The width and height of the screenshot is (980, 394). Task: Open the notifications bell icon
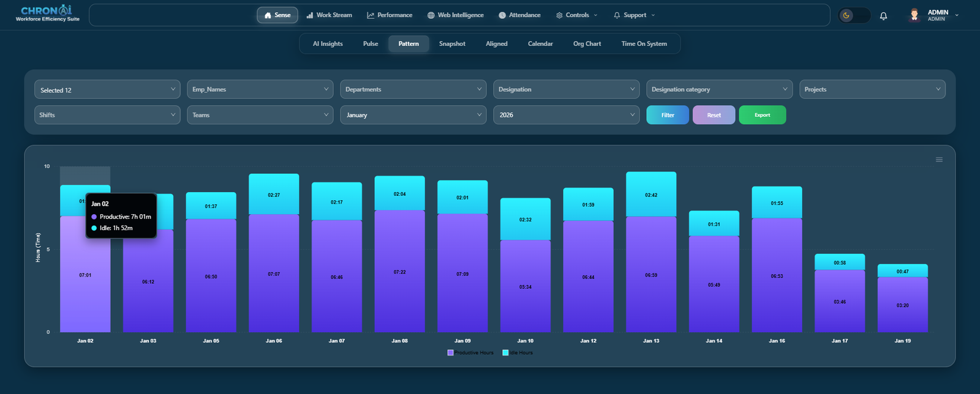click(x=883, y=16)
